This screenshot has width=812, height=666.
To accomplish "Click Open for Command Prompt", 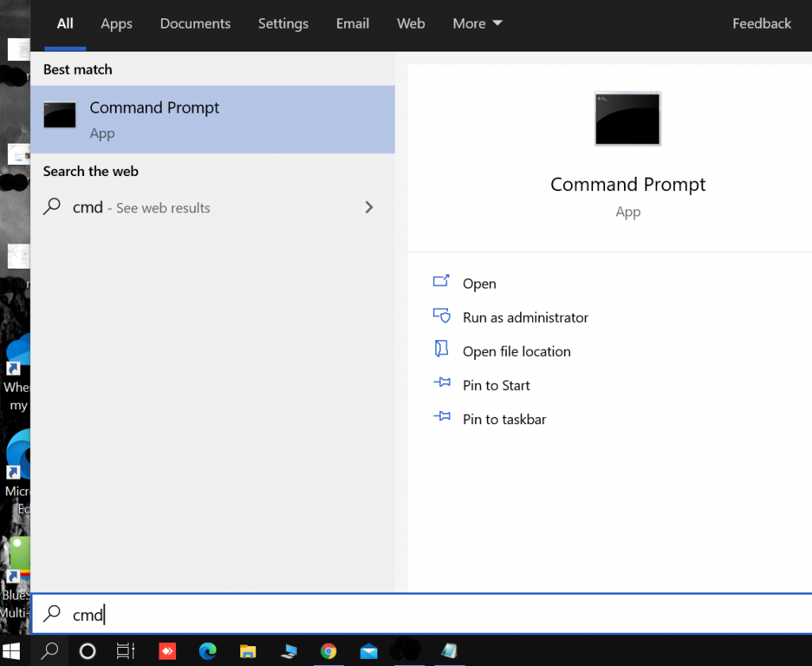I will coord(479,284).
